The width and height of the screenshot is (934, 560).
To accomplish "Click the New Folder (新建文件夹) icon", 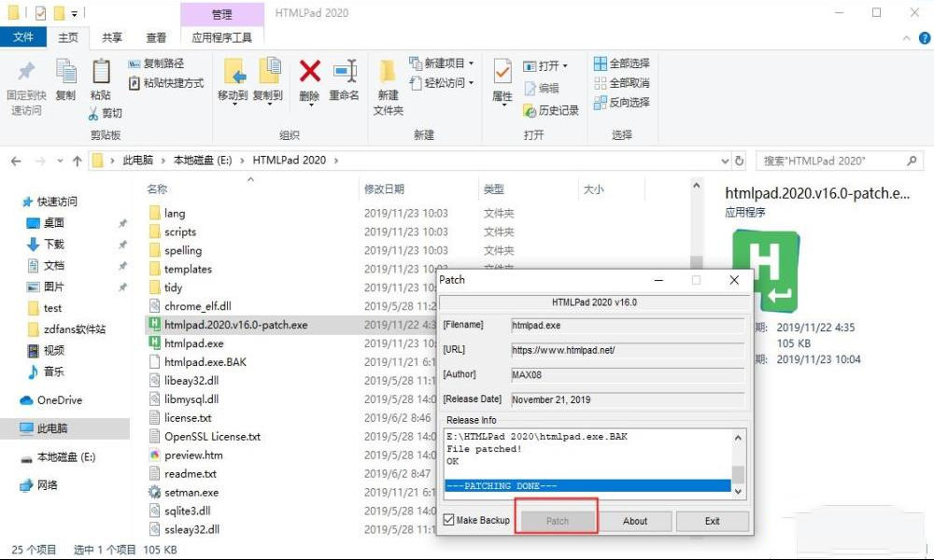I will tap(388, 73).
